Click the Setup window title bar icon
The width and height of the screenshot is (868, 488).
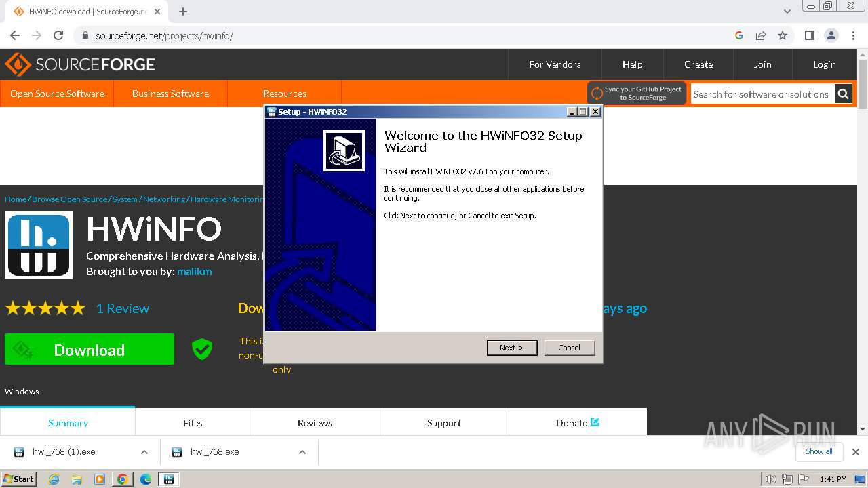click(x=271, y=112)
